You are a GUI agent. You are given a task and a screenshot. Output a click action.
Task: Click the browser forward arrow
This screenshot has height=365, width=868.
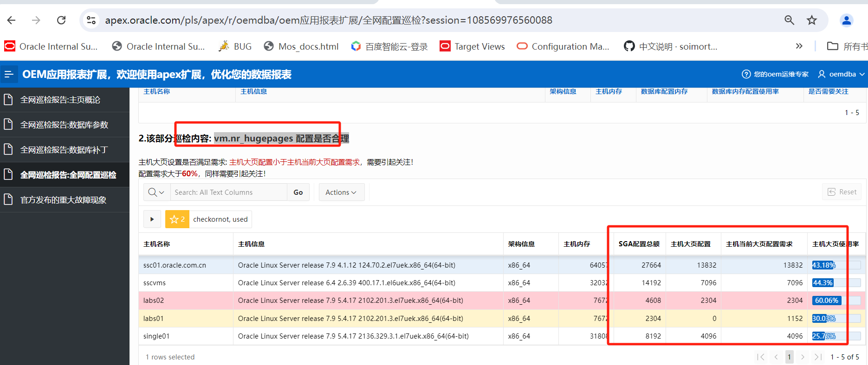(36, 20)
